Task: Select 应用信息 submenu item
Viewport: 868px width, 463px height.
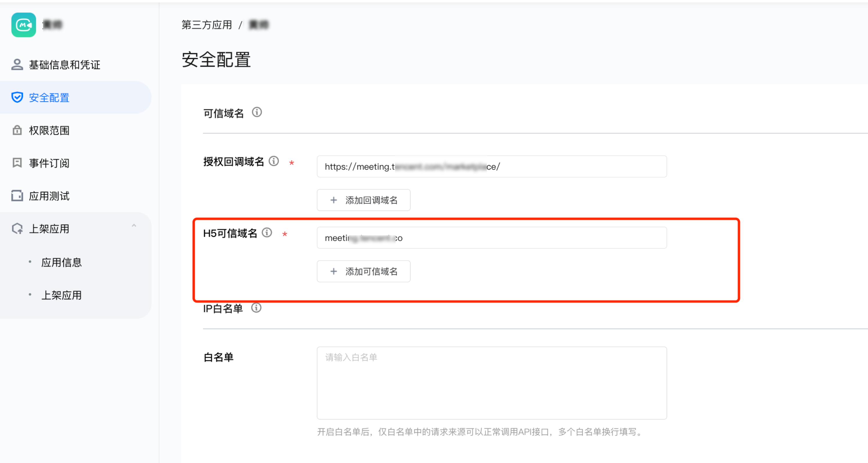Action: [x=61, y=262]
